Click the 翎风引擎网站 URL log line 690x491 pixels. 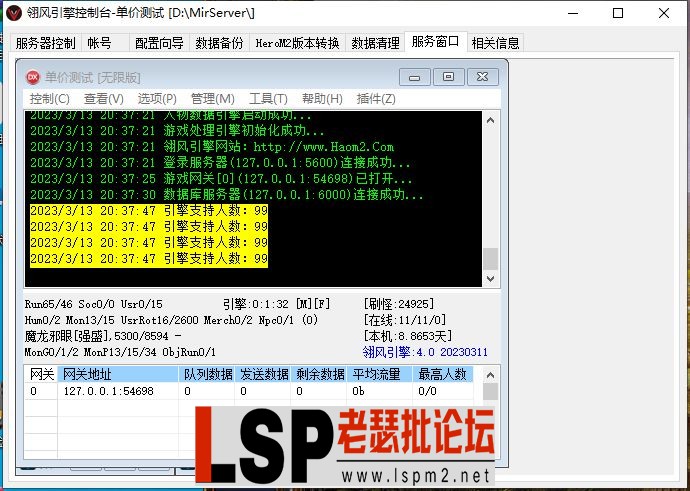point(212,147)
